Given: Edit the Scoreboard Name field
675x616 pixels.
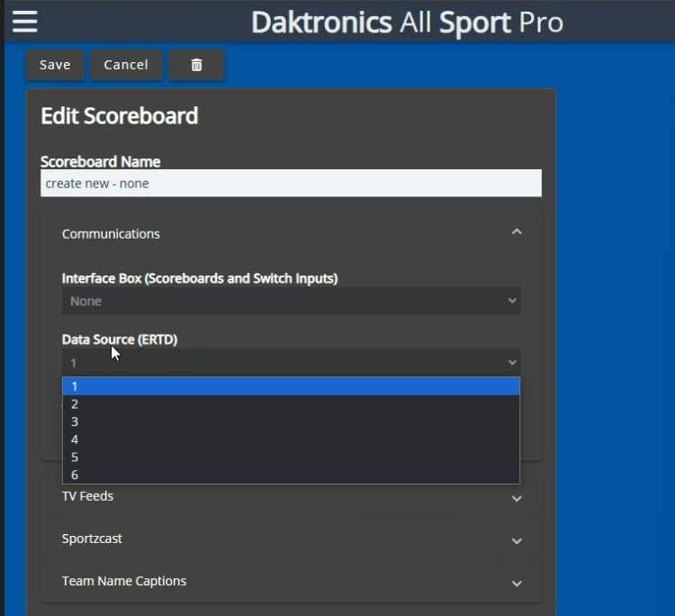Looking at the screenshot, I should click(x=291, y=183).
